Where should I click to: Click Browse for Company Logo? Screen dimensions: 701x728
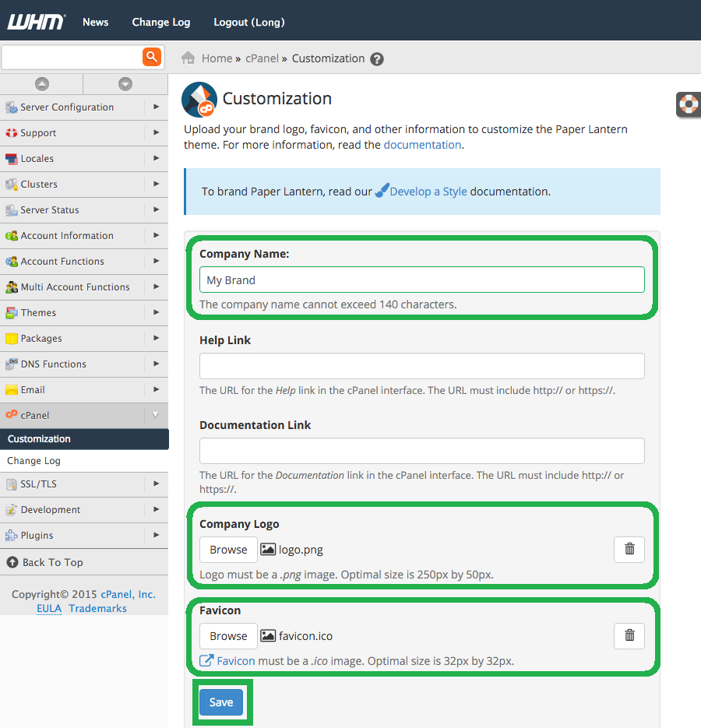click(x=228, y=550)
